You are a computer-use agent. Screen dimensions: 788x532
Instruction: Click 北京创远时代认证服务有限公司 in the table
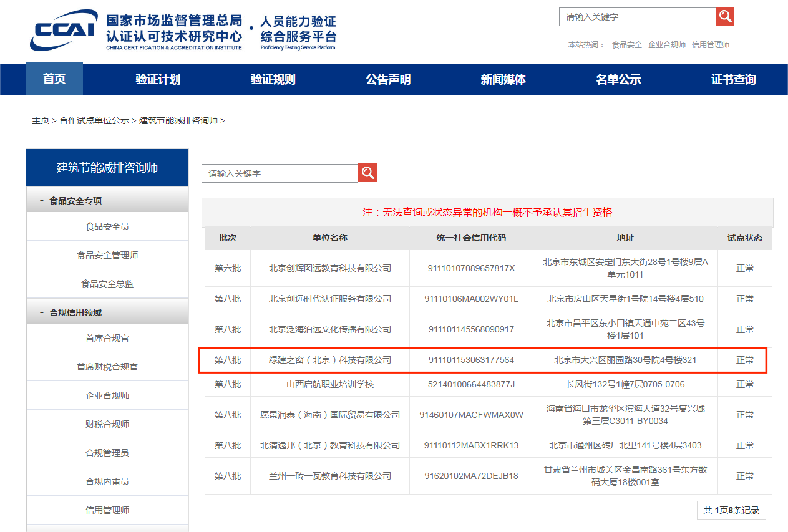pyautogui.click(x=330, y=299)
